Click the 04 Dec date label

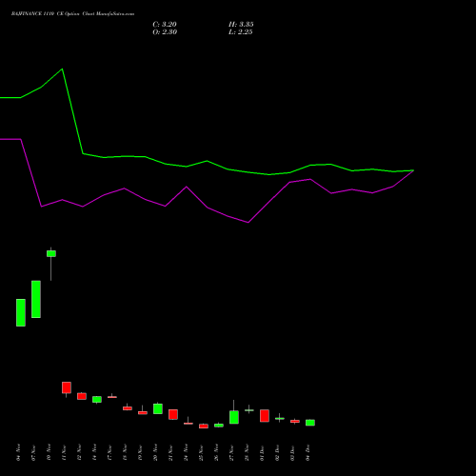pos(307,452)
